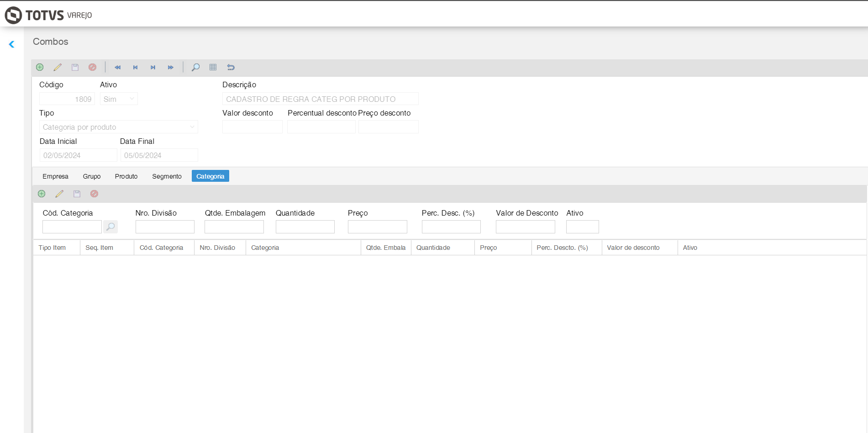Go to previous record arrow
This screenshot has width=868, height=433.
[x=135, y=67]
